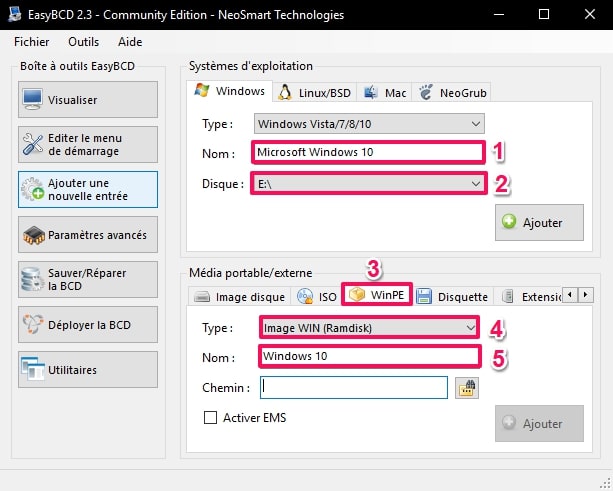Click the Linux penguin icon
The image size is (613, 491).
(x=285, y=93)
